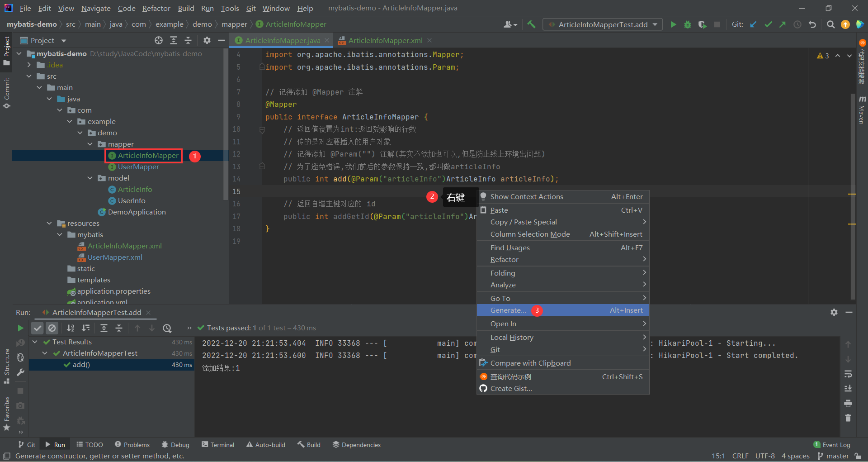Viewport: 868px width, 462px height.
Task: Click CRLF line separator in status bar
Action: pyautogui.click(x=741, y=456)
